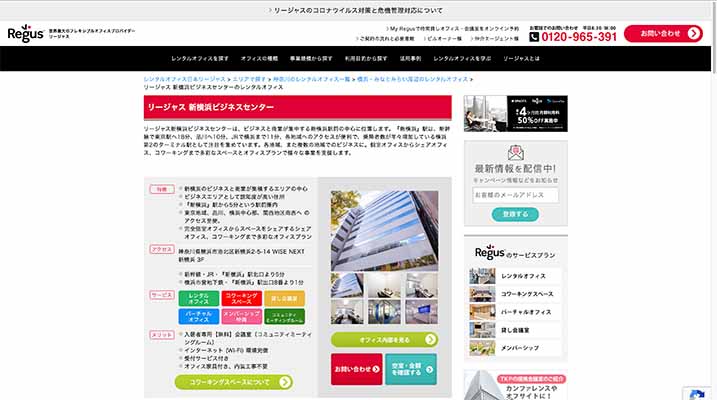Click the arrow circle on the green コワーキングスペース button
The image size is (717, 400).
pos(285,382)
